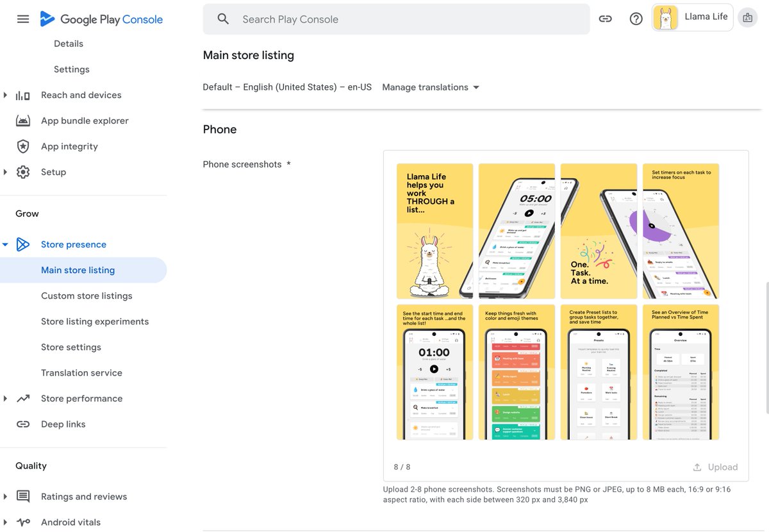
Task: Open Custom store listings
Action: click(87, 295)
